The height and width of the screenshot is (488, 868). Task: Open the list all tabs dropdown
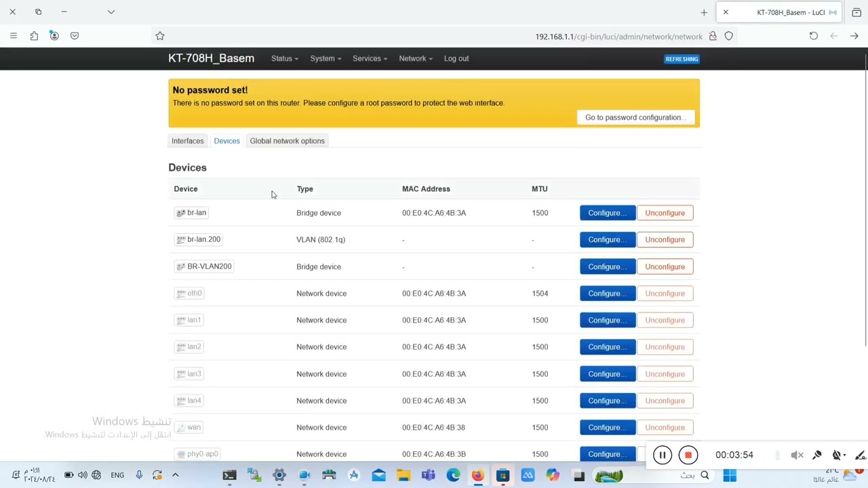[x=111, y=12]
